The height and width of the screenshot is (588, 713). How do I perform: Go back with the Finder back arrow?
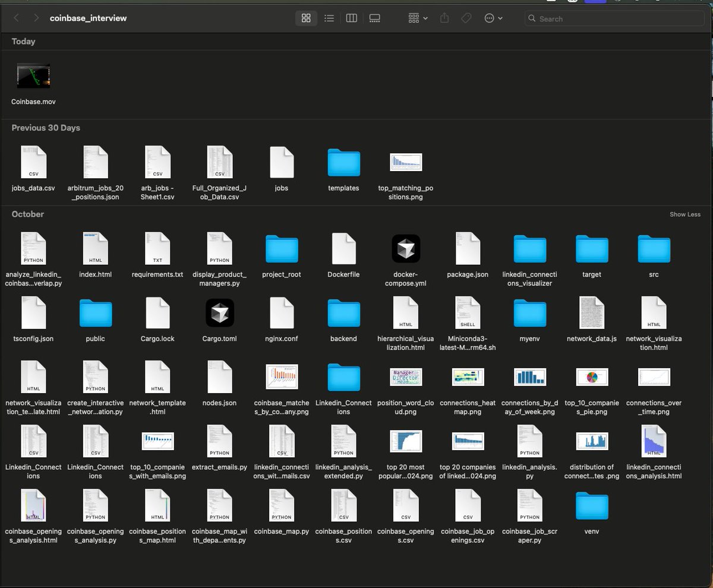click(x=16, y=18)
